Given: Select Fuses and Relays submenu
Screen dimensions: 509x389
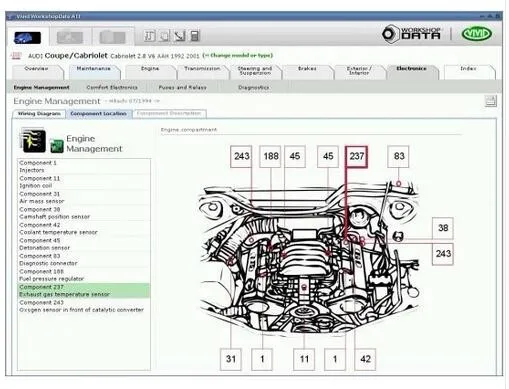Looking at the screenshot, I should tap(183, 87).
